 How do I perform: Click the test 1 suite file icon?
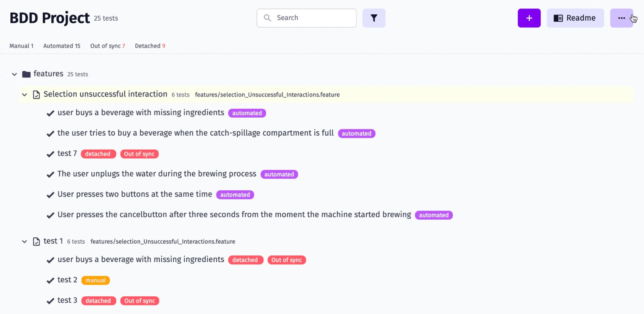tap(36, 242)
